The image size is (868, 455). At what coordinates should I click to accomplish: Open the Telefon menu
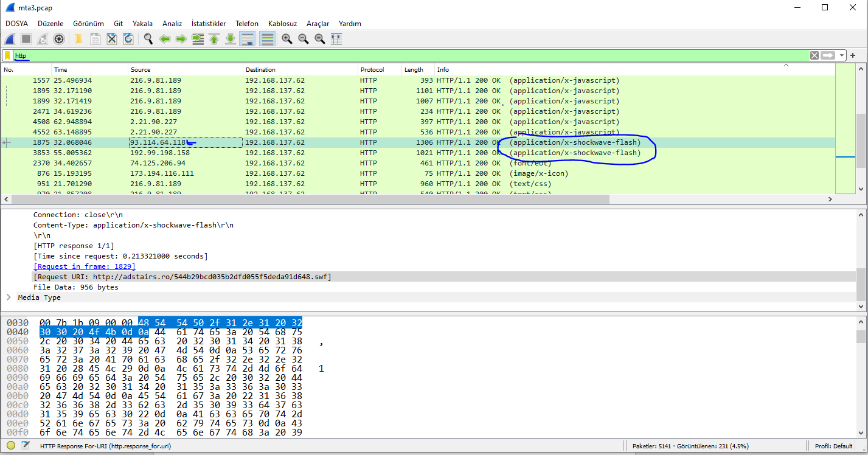[x=247, y=24]
